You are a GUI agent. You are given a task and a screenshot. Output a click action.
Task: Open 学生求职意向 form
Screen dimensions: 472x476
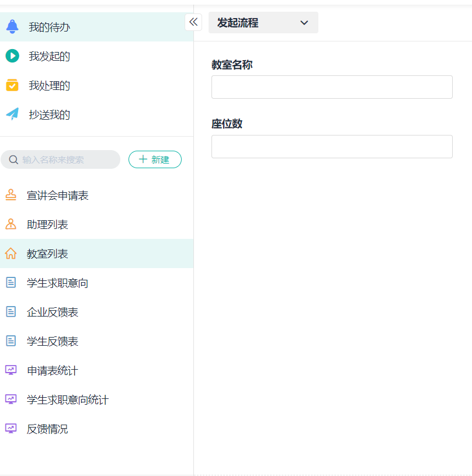point(57,283)
